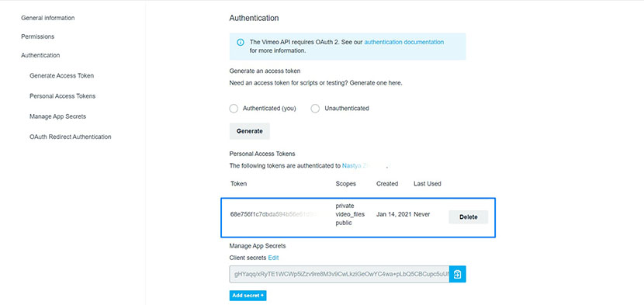This screenshot has height=305, width=644.
Task: Select the Unauthenticated radio option
Action: point(315,109)
